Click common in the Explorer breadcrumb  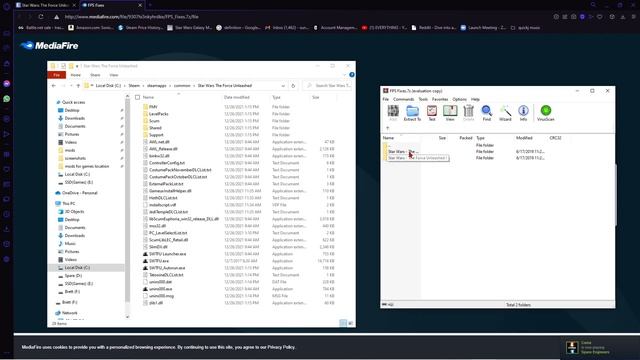[x=182, y=86]
